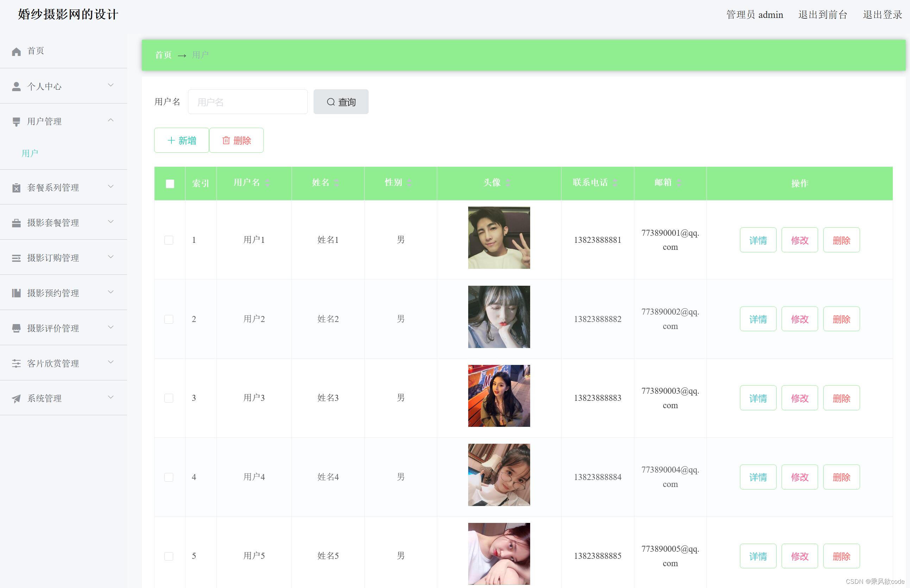Expand the 摄影评价管理 menu chevron
The width and height of the screenshot is (910, 588).
pyautogui.click(x=111, y=327)
